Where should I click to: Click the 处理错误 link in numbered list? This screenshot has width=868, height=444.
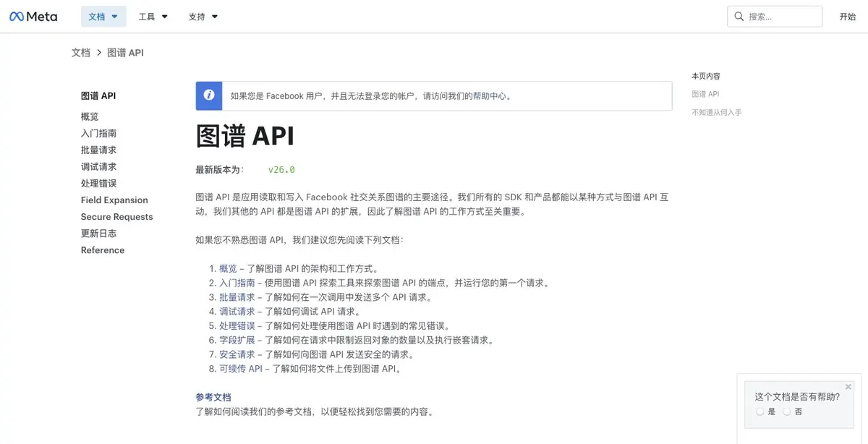pyautogui.click(x=237, y=325)
